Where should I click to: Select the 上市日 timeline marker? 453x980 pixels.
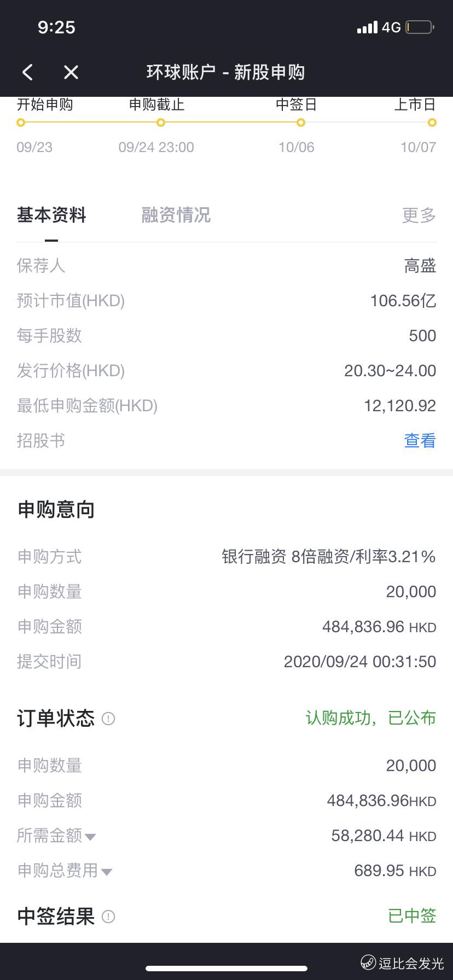(432, 122)
